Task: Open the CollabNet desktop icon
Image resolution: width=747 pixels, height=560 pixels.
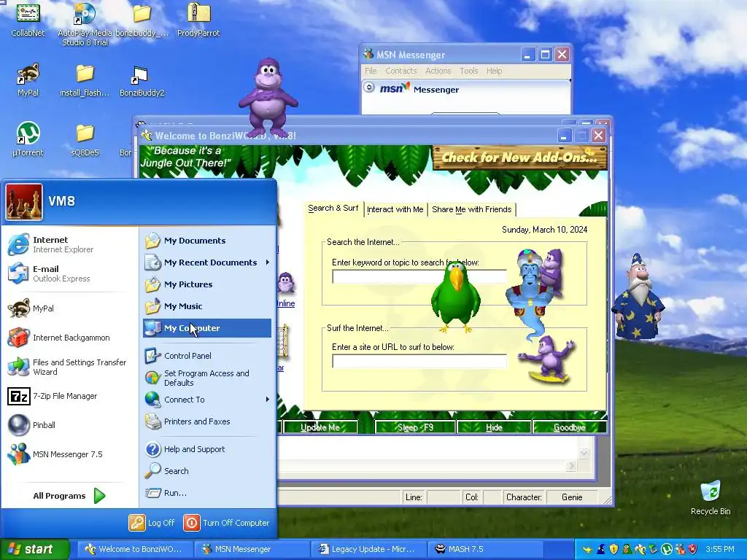Action: click(28, 20)
